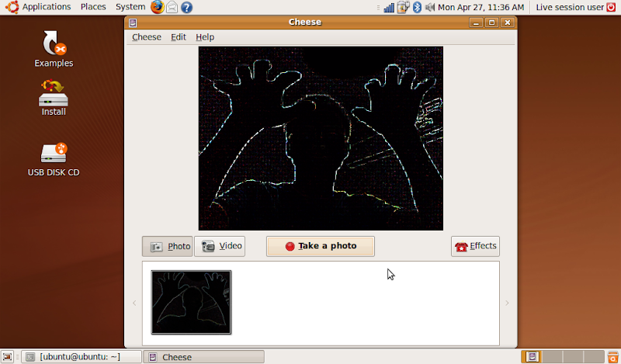Open the Install desktop icon
Screen dimensions: 621x364
coord(54,98)
